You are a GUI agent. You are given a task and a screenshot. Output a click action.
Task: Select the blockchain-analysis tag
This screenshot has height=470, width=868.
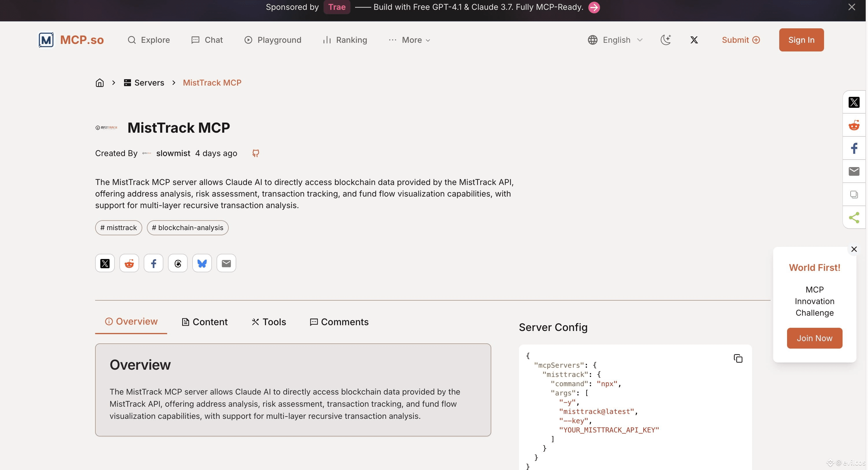click(x=188, y=228)
